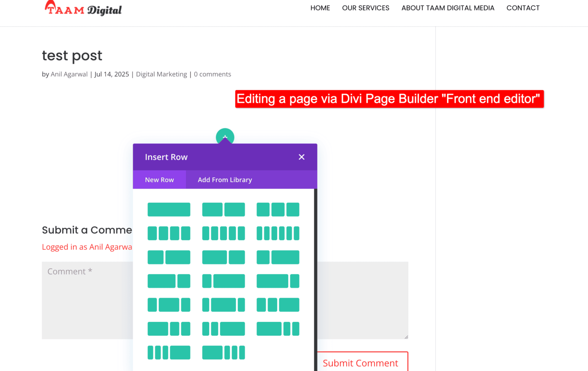Choose the 1/4 + 3/4 column layout
588x371 pixels.
coord(223,281)
